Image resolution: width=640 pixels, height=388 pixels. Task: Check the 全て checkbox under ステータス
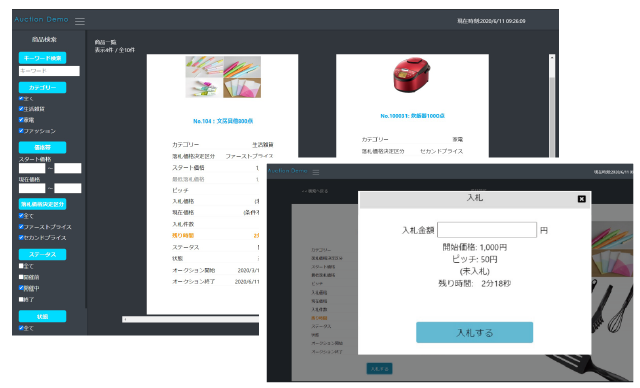coord(21,266)
